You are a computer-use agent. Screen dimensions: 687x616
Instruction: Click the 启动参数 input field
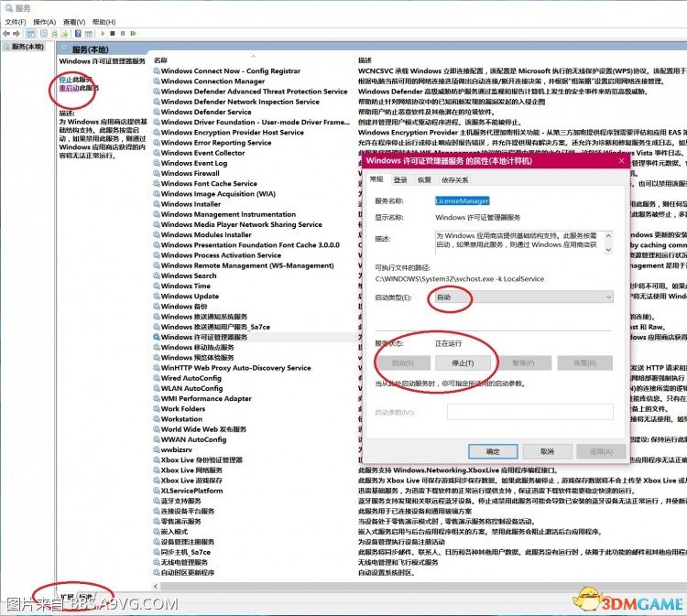pyautogui.click(x=529, y=412)
